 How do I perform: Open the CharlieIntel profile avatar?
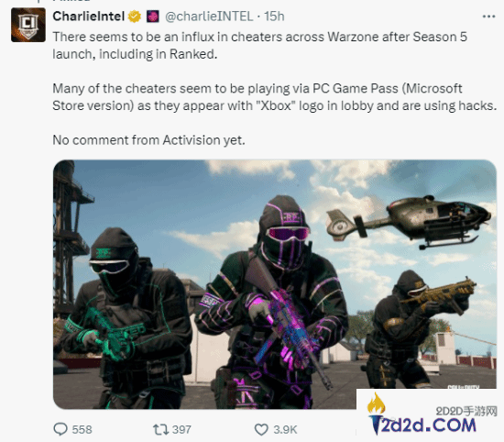tap(28, 25)
